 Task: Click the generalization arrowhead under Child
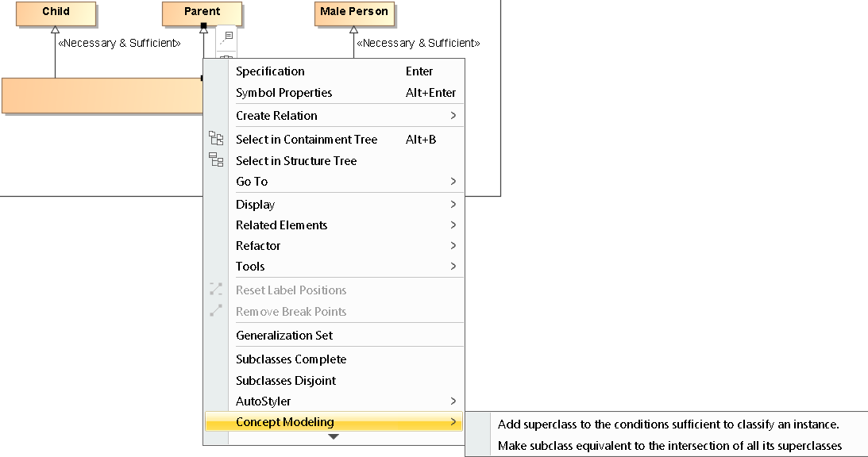[x=55, y=30]
